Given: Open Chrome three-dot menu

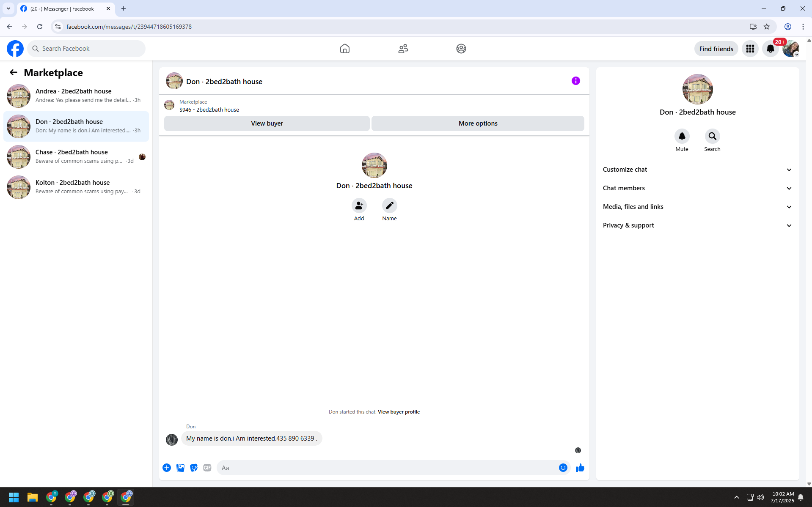Looking at the screenshot, I should pos(803,27).
